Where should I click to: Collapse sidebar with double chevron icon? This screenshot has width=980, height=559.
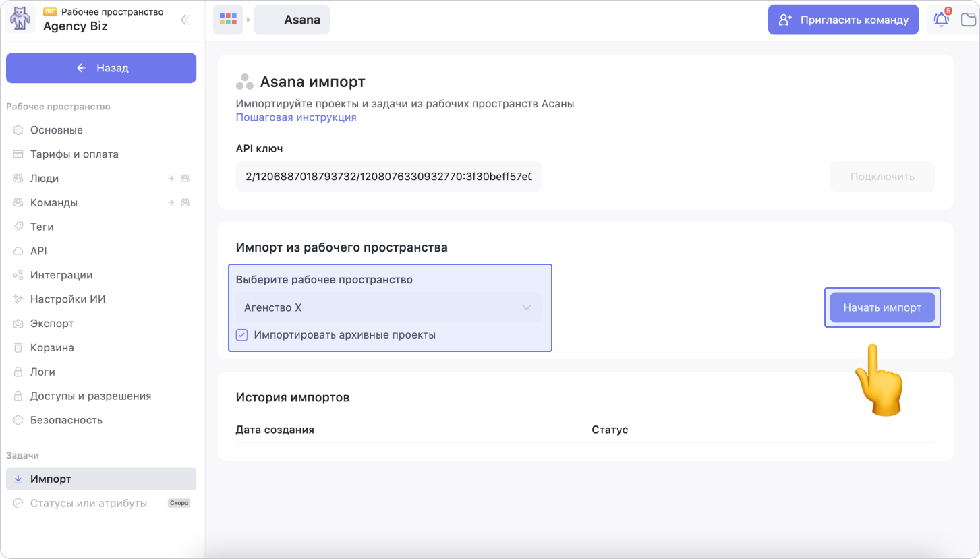click(x=185, y=20)
